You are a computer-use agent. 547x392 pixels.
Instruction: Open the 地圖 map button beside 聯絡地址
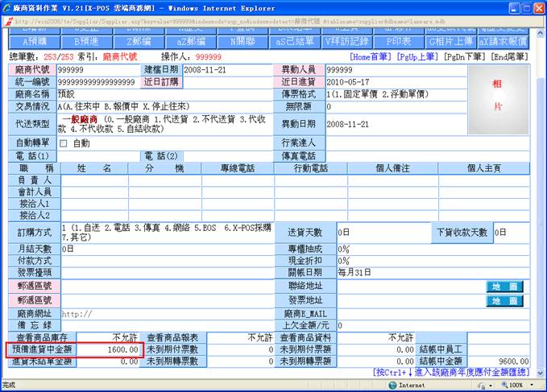(x=504, y=287)
